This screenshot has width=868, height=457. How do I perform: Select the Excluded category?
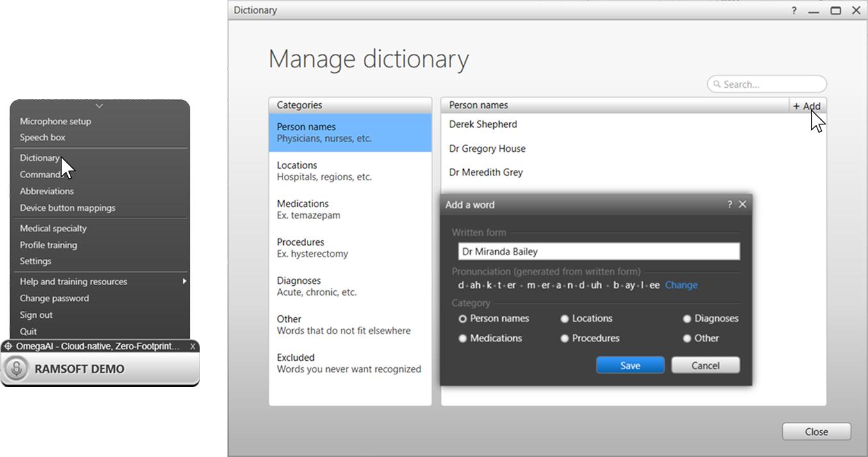350,363
